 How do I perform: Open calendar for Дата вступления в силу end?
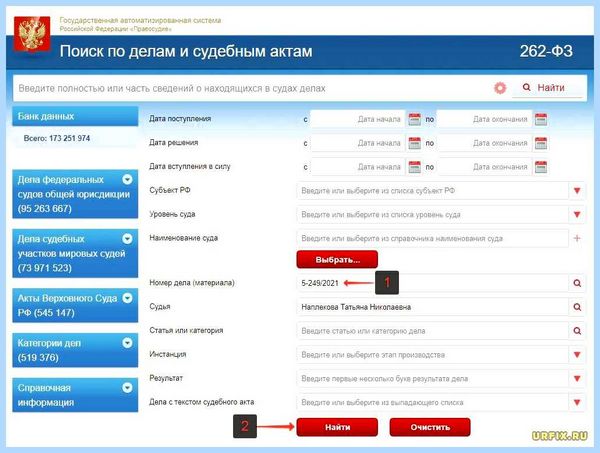pyautogui.click(x=541, y=167)
